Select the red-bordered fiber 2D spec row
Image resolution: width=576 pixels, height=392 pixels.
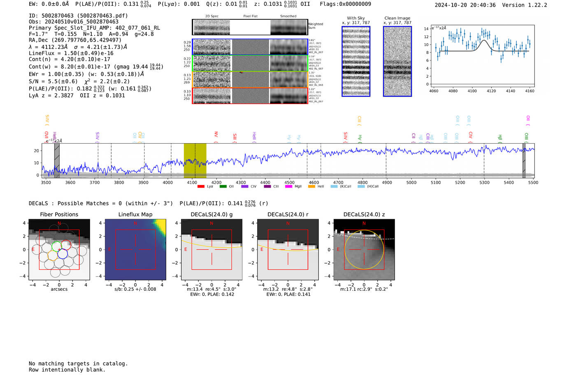pyautogui.click(x=250, y=96)
